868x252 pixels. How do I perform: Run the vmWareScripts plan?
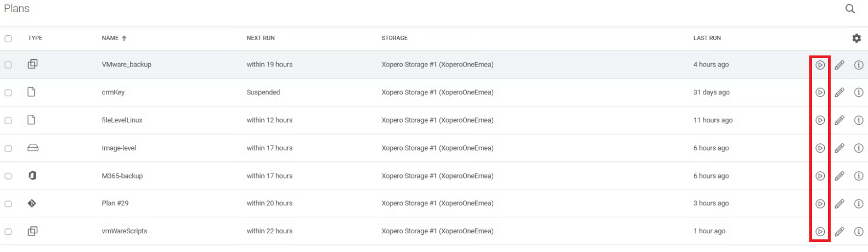coord(820,232)
